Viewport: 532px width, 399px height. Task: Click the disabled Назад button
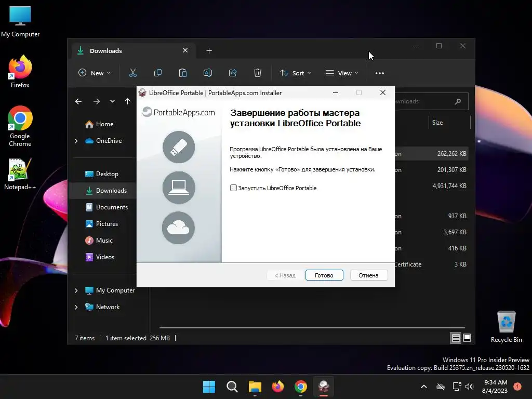(x=285, y=275)
